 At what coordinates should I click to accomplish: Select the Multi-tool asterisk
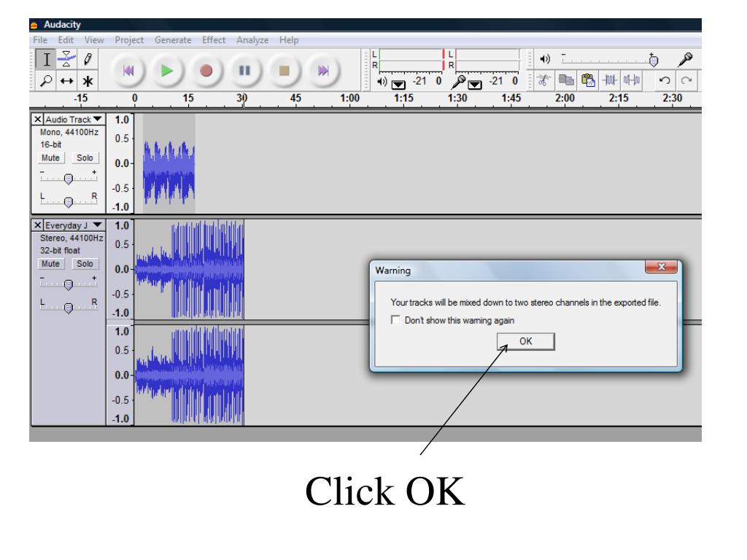pos(88,81)
